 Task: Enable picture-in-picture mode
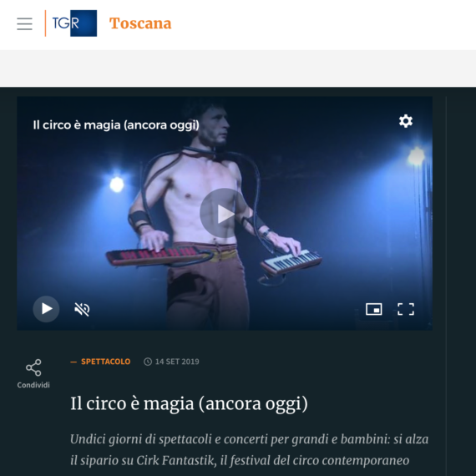[x=373, y=309]
